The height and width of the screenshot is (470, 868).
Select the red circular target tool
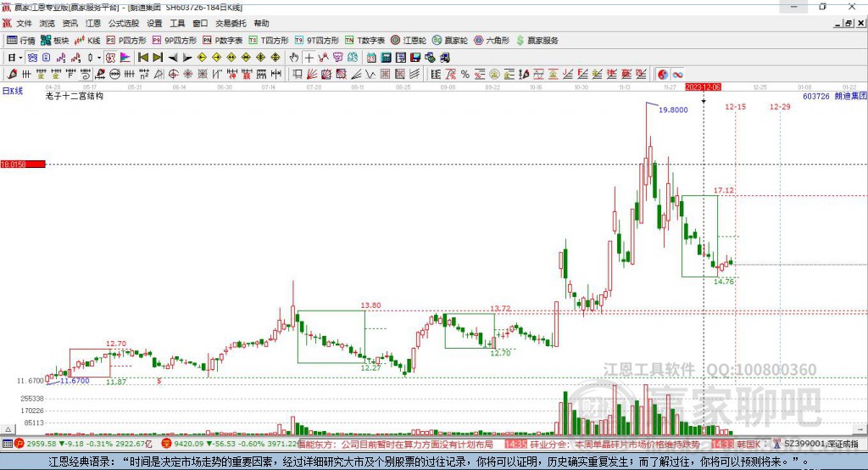coord(173,75)
